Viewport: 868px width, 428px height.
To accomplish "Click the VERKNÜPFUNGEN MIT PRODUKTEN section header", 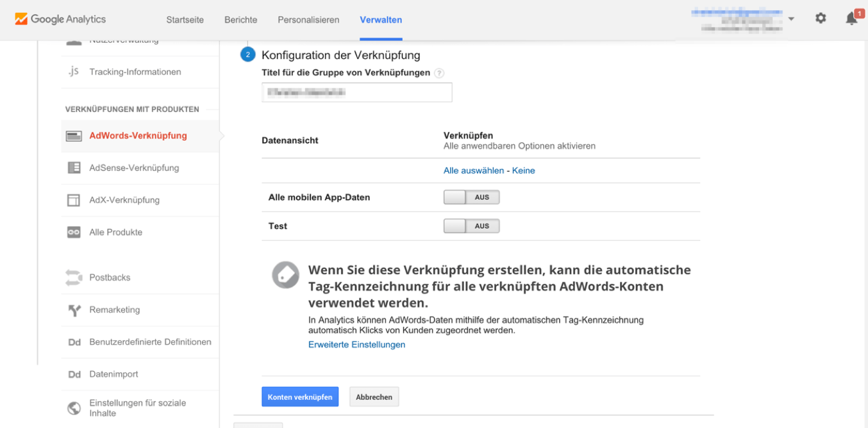I will click(x=132, y=110).
